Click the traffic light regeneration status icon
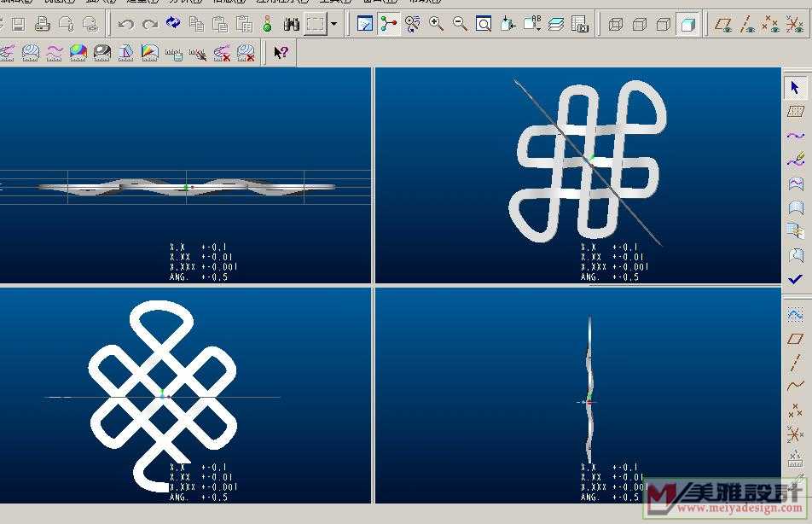The width and height of the screenshot is (812, 524). tap(267, 24)
